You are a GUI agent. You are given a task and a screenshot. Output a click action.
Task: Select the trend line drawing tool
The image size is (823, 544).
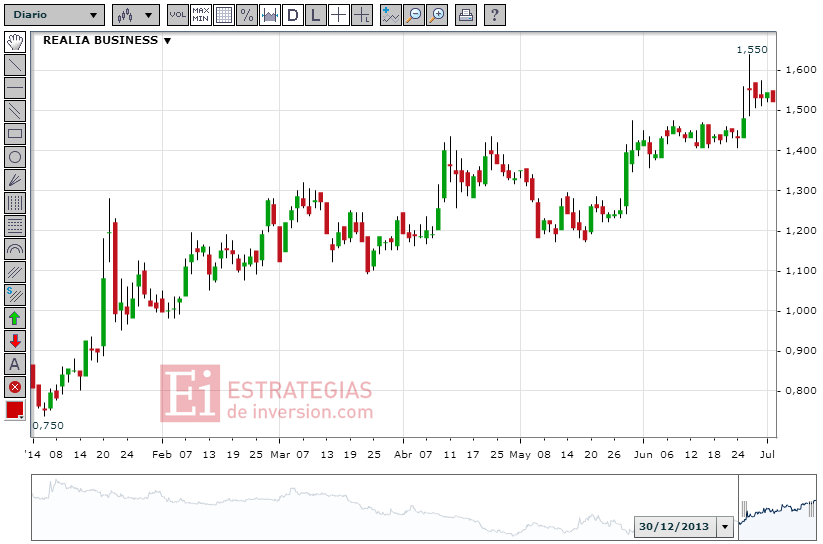[x=15, y=65]
